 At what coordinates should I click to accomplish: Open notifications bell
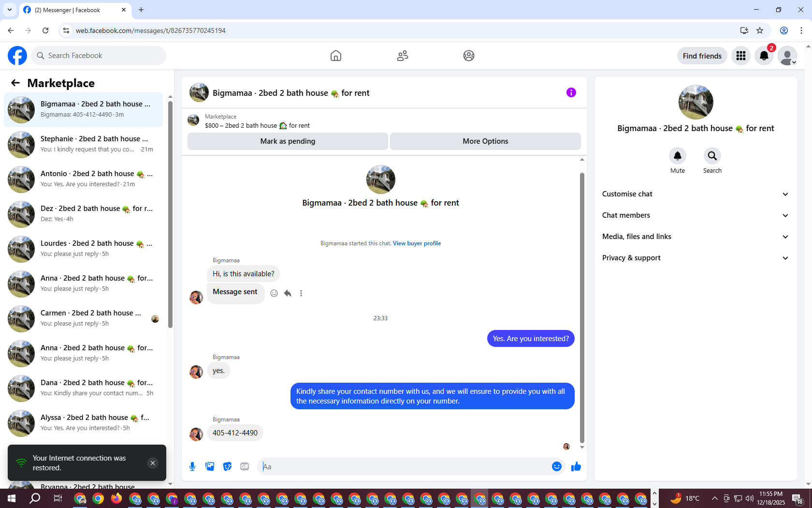764,56
